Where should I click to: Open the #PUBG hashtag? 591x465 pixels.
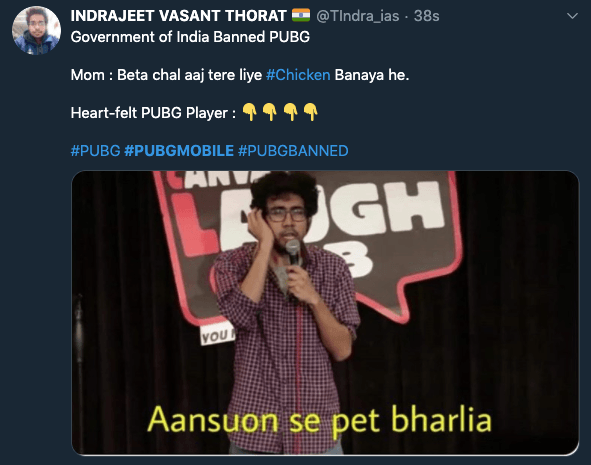pyautogui.click(x=95, y=151)
